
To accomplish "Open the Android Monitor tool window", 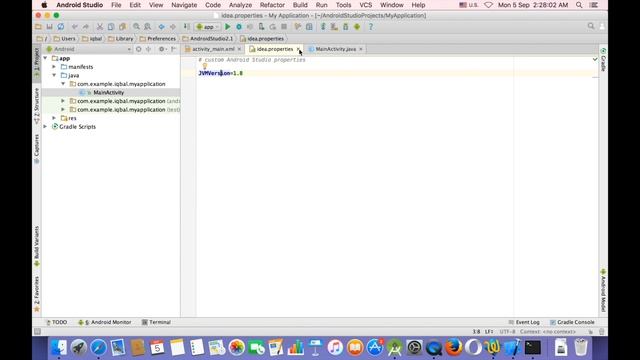I will pos(105,322).
